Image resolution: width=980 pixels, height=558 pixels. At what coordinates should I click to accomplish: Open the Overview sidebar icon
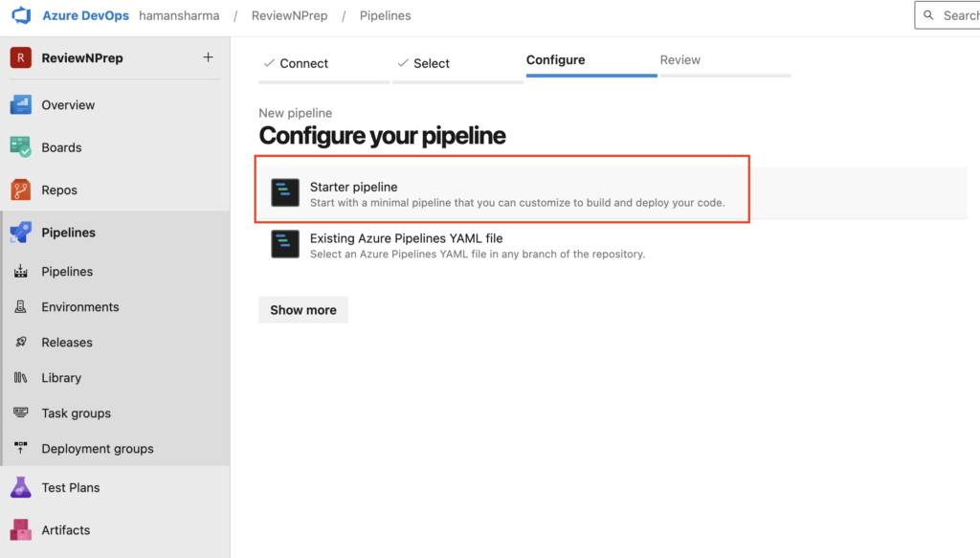pyautogui.click(x=21, y=105)
